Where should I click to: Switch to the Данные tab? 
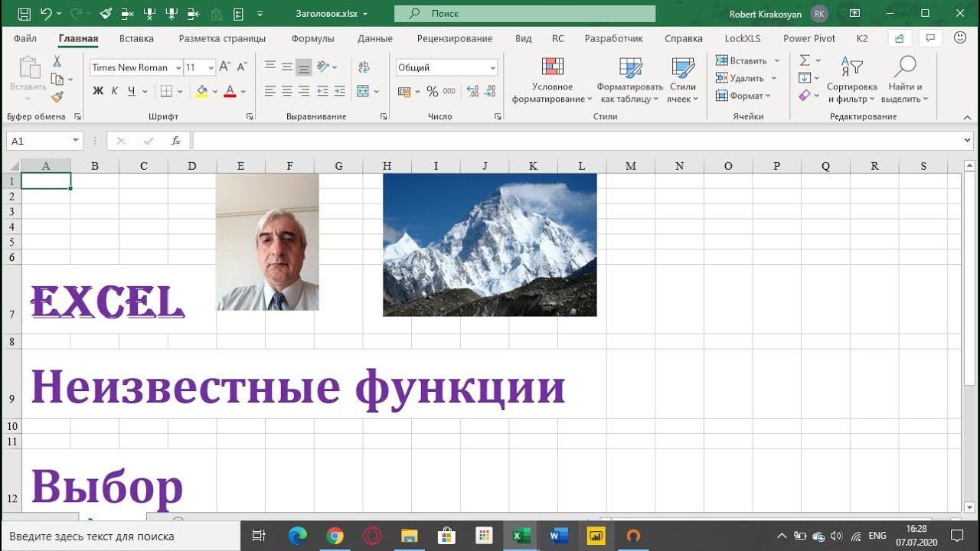375,38
